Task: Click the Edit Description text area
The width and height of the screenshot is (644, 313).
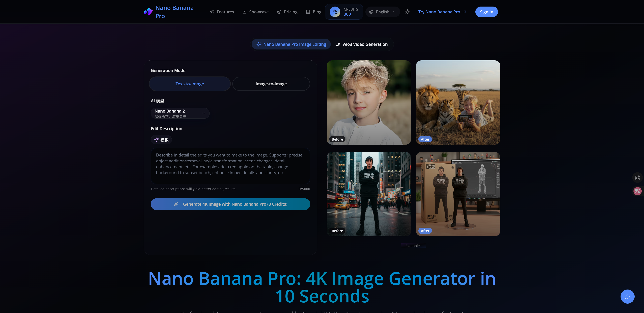Action: click(x=230, y=166)
